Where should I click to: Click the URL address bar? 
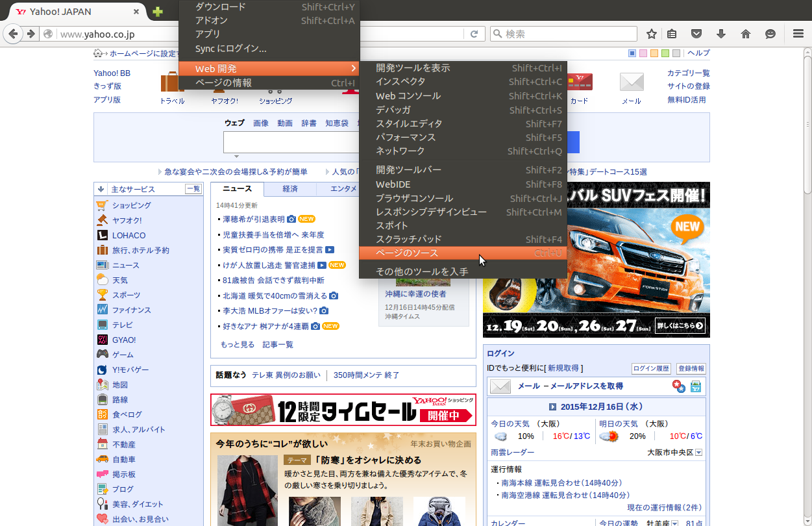coord(262,34)
